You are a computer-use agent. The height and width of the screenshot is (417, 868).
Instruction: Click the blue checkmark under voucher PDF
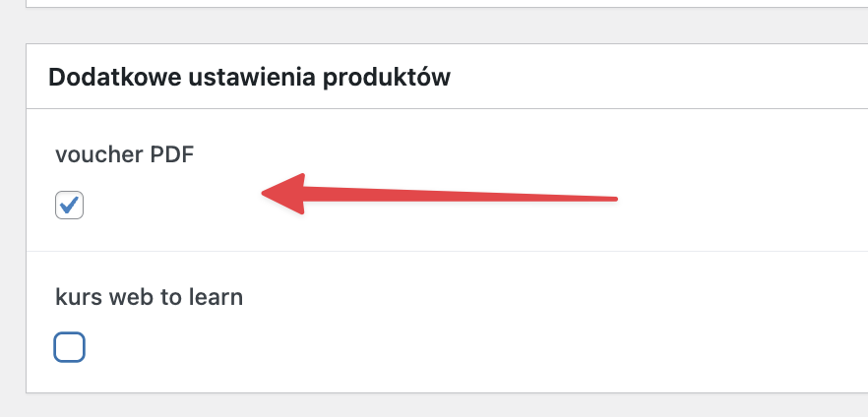[x=69, y=205]
